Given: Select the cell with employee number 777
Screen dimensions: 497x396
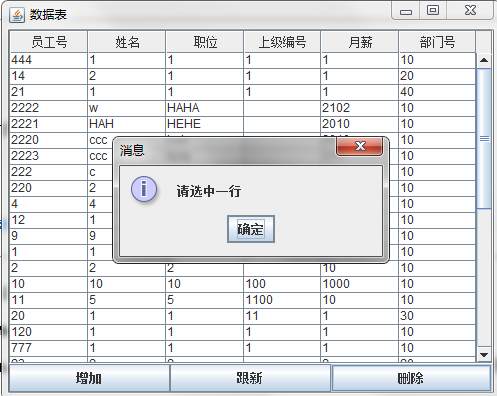Looking at the screenshot, I should click(49, 348).
